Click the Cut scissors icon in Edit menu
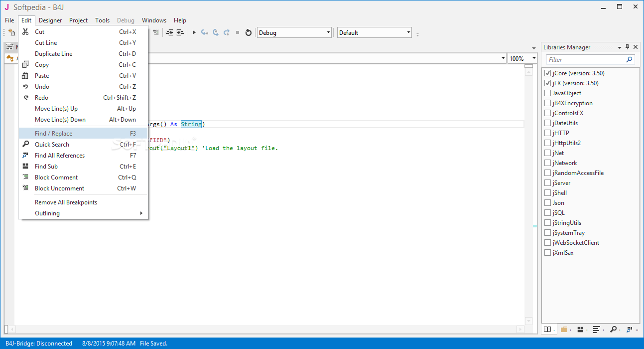Viewport: 644px width, 349px height. 25,32
